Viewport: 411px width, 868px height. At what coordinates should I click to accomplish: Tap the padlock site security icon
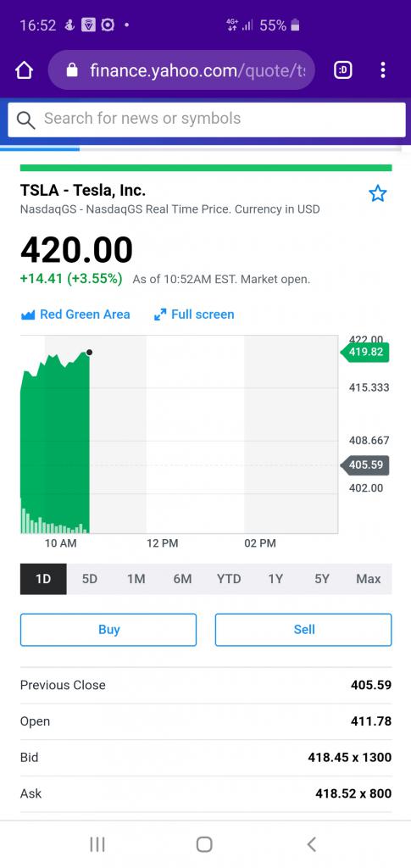click(72, 70)
